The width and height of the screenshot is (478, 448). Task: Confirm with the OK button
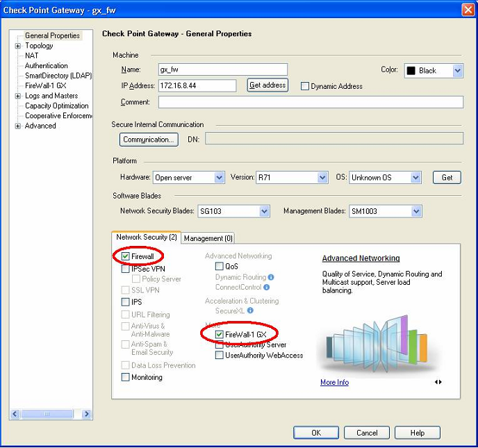[x=316, y=433]
